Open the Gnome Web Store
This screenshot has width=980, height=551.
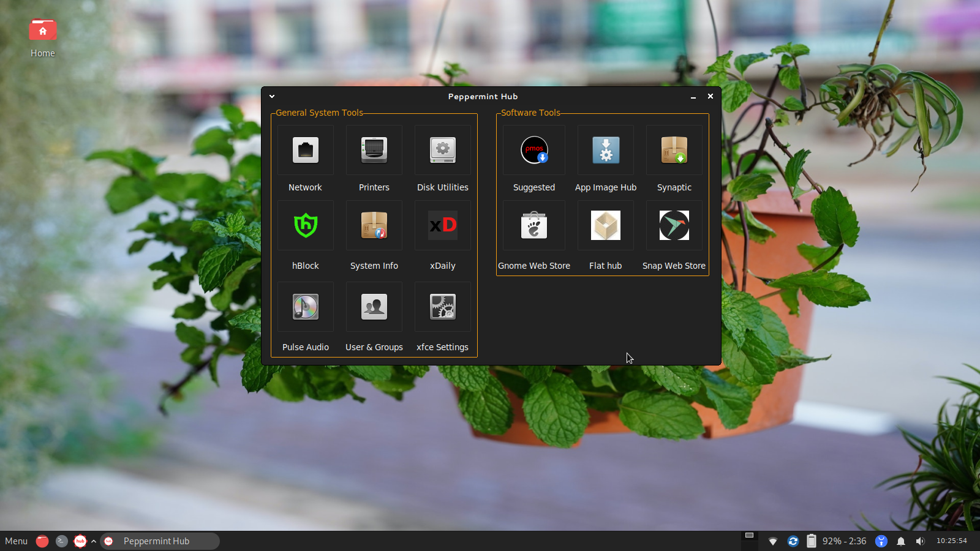click(x=534, y=225)
